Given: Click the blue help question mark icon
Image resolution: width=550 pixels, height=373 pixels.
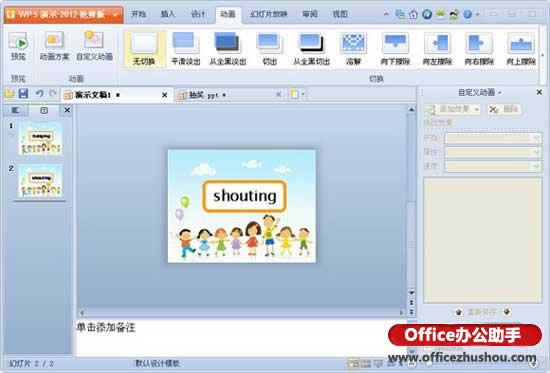Looking at the screenshot, I should (x=467, y=14).
